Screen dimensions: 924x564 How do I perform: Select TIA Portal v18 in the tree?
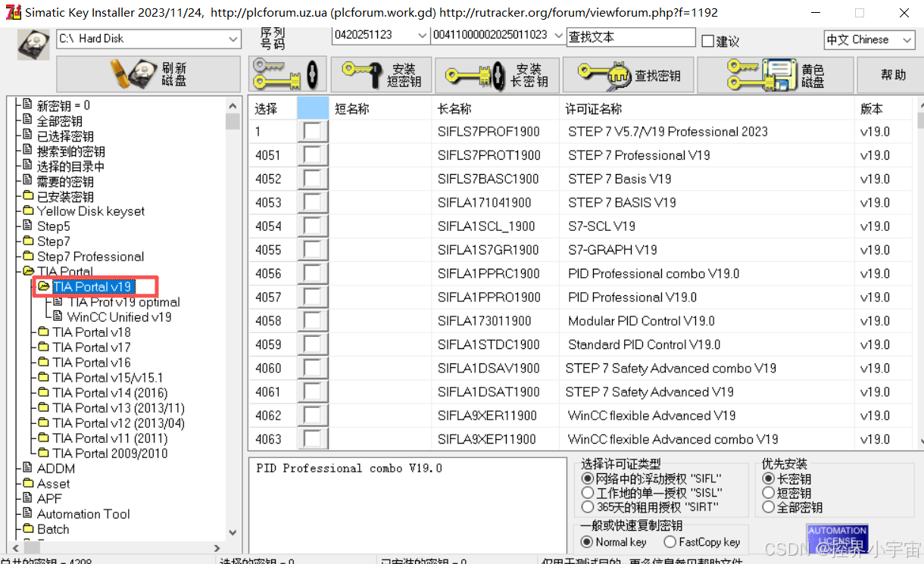(91, 332)
